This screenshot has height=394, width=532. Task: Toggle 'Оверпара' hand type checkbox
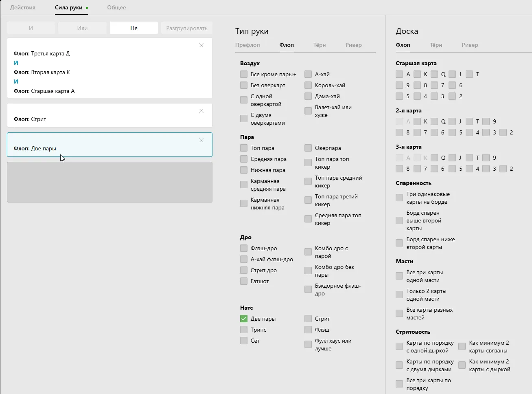point(308,148)
